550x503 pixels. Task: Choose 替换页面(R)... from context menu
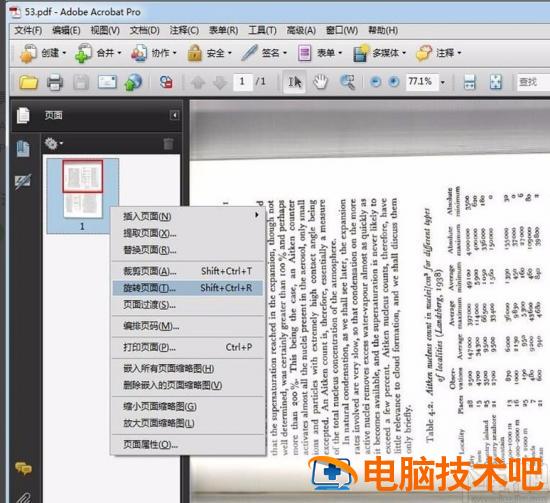188,250
